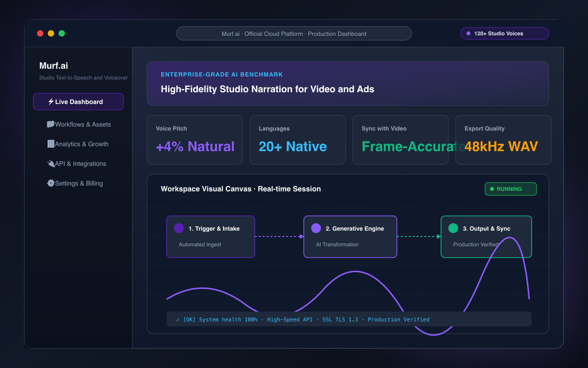Click the Automated Ingest subtitle
Image resolution: width=588 pixels, height=368 pixels.
coord(200,244)
